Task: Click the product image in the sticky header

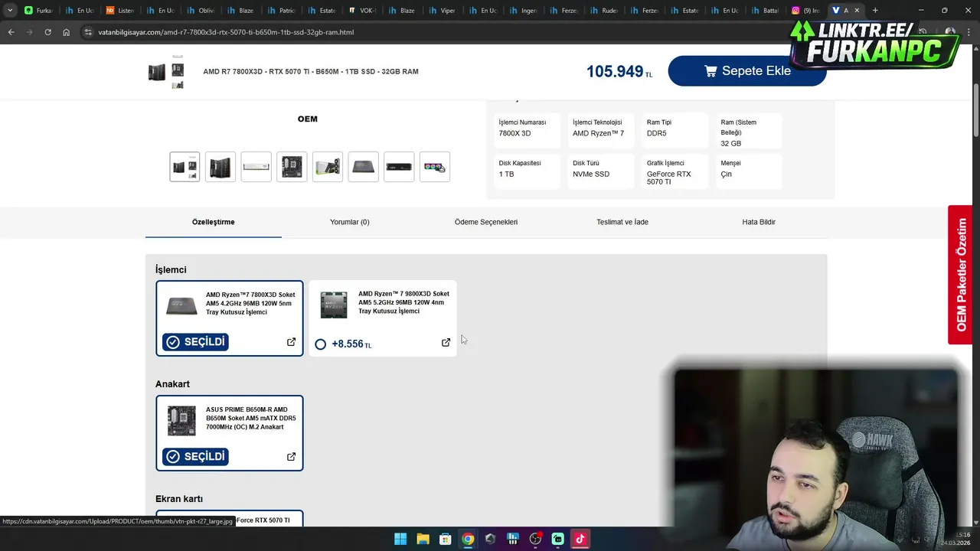Action: click(x=166, y=72)
